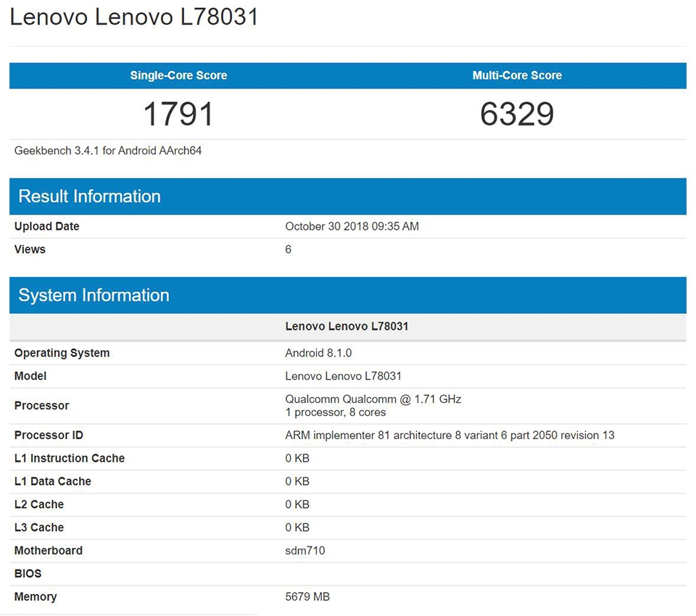Select the 'Model' row label

click(30, 376)
